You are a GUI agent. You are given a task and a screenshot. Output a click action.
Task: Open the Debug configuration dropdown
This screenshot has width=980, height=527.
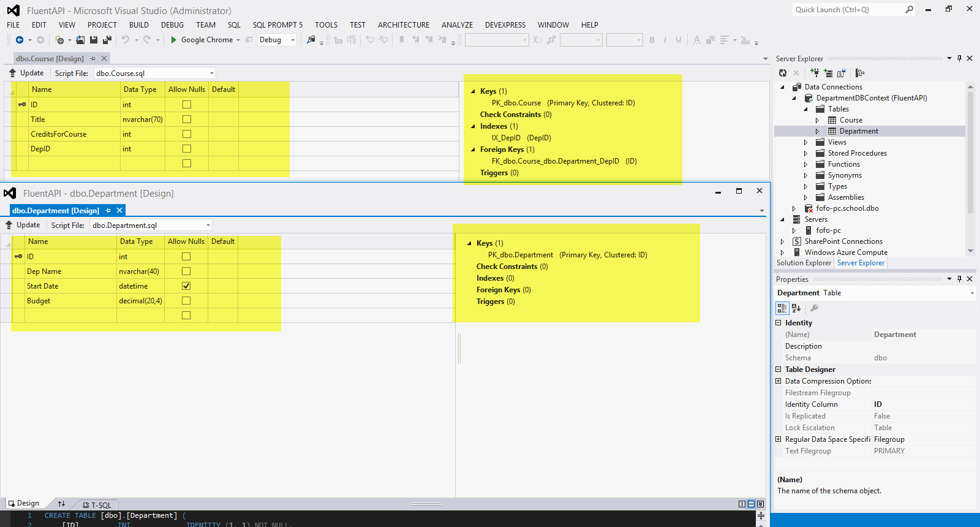point(292,40)
